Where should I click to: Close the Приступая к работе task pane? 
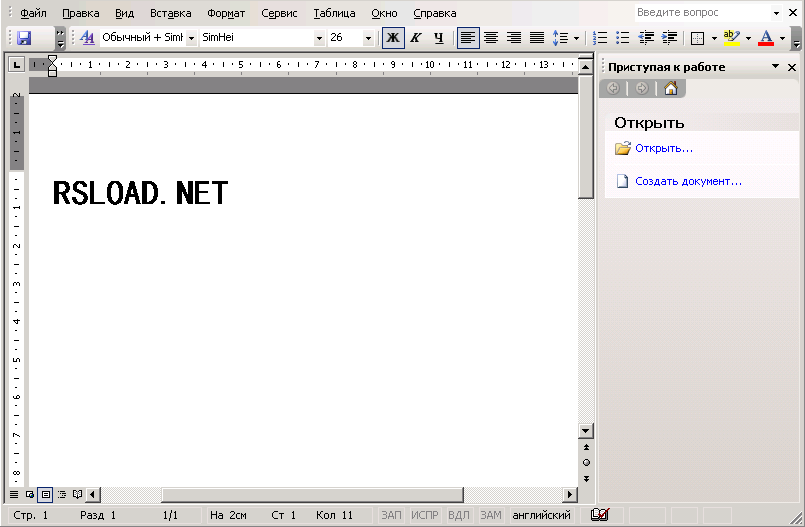(x=792, y=67)
